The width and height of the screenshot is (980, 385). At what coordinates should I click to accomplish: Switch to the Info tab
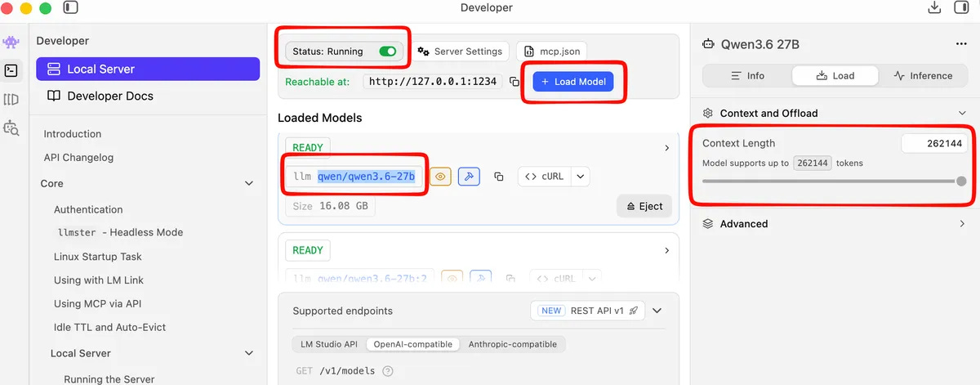(x=746, y=75)
